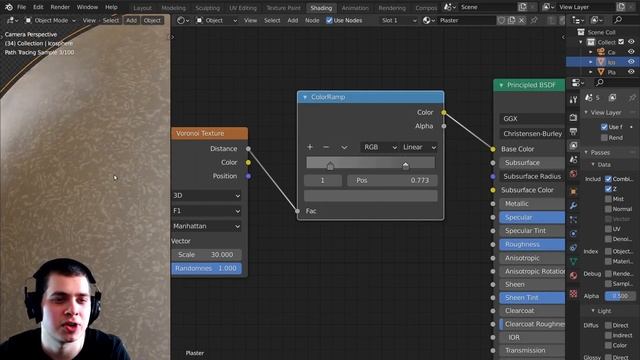
Task: Open the Voronoi F1 feature dropdown
Action: pos(207,211)
